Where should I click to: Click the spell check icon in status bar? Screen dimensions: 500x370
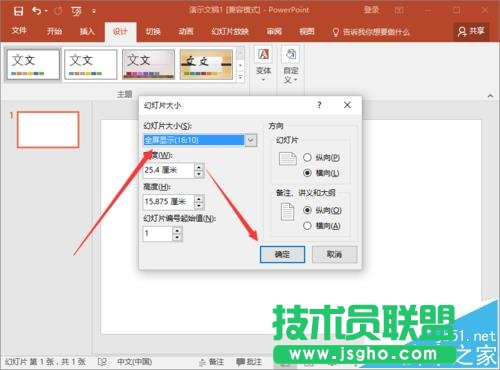tap(102, 362)
